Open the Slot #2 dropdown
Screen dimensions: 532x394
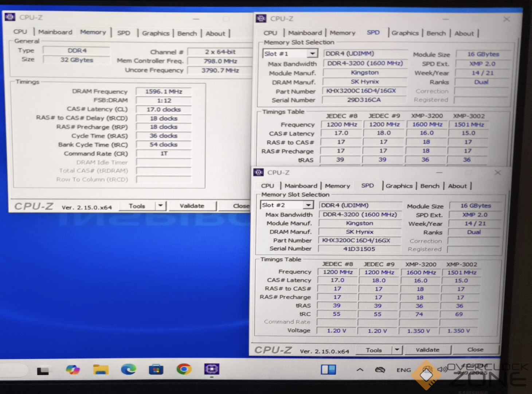(x=308, y=205)
